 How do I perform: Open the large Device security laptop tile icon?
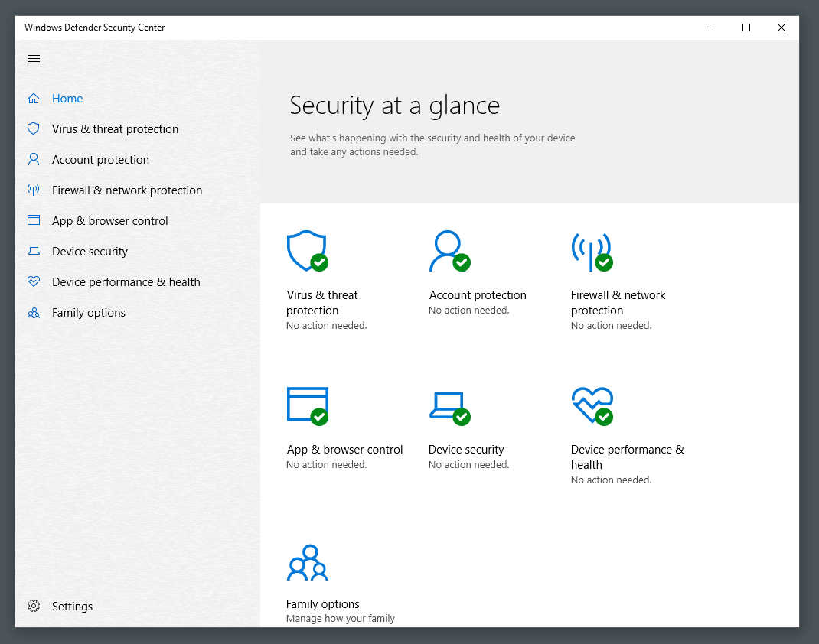point(450,408)
